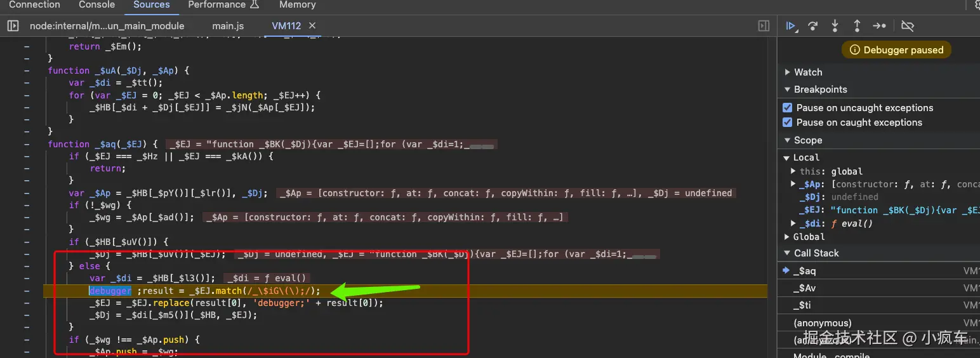Click gutter beside the paused debugger line
980x358 pixels.
27,291
